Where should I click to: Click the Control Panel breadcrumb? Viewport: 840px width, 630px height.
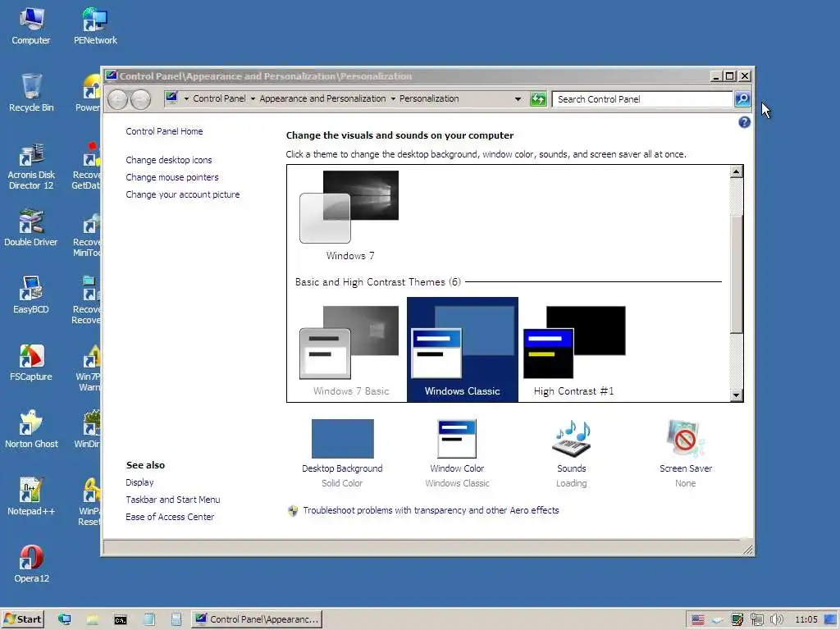[x=219, y=98]
